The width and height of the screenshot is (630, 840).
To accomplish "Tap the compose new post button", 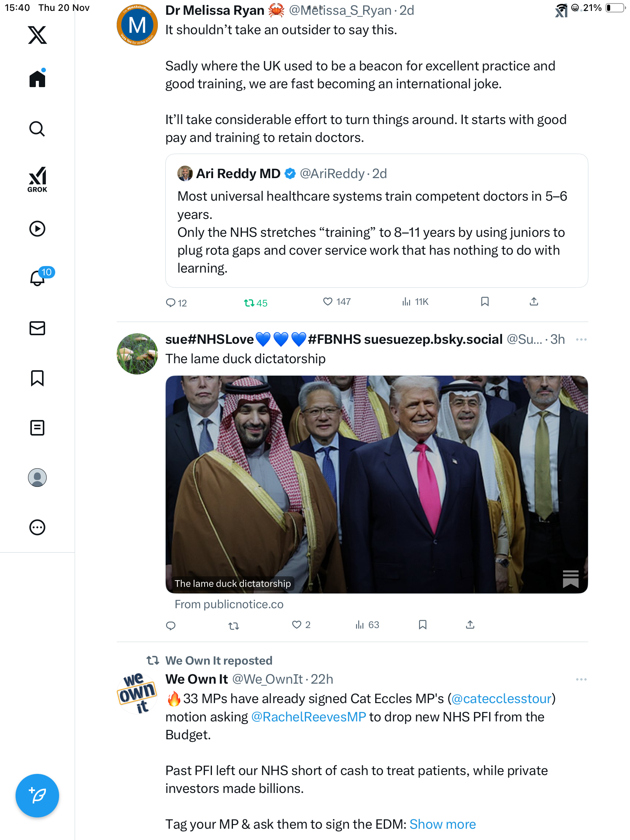I will click(x=37, y=796).
